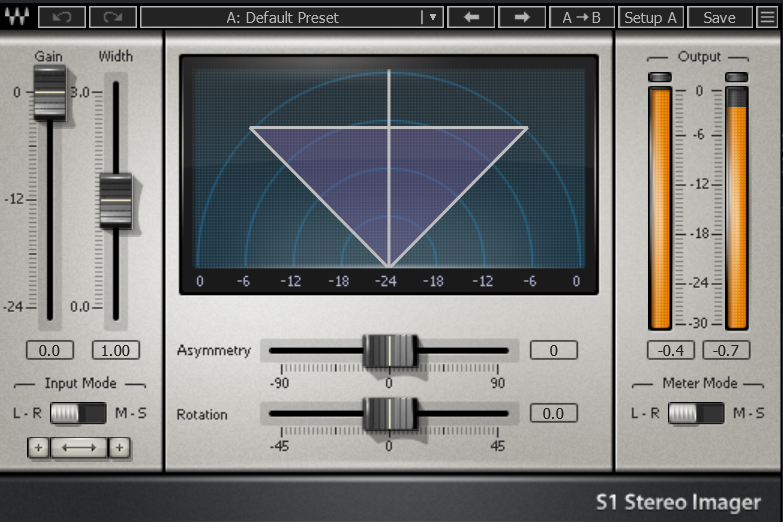Click the Rotation label

pyautogui.click(x=202, y=415)
